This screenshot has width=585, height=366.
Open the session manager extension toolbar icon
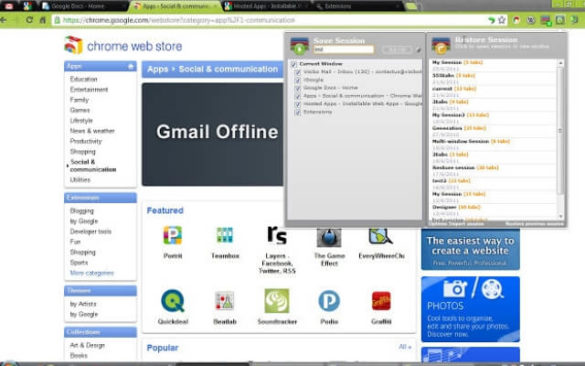(546, 20)
